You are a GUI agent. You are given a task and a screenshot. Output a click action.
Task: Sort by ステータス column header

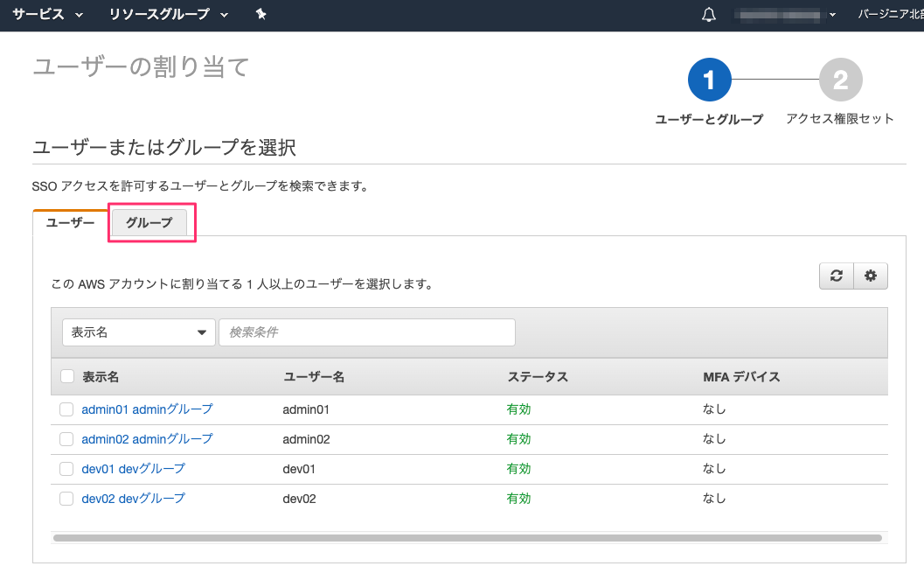[x=538, y=377]
